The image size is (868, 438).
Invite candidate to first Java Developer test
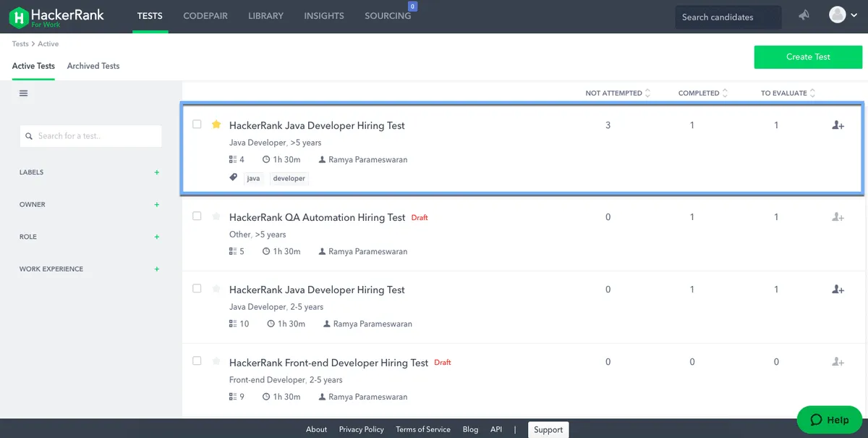[x=838, y=125]
